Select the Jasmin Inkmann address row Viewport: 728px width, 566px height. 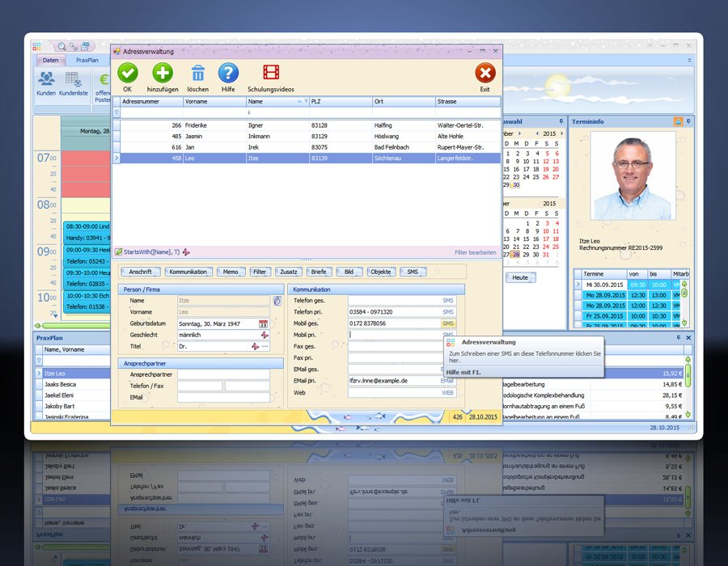[x=307, y=137]
